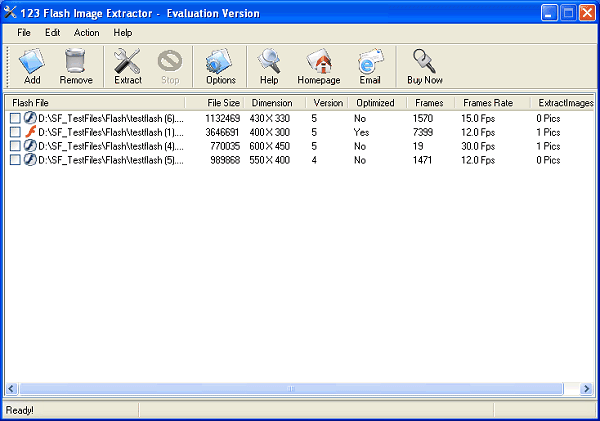Viewport: 600px width, 421px height.
Task: Click the horizontal scrollbar left arrow
Action: point(11,389)
